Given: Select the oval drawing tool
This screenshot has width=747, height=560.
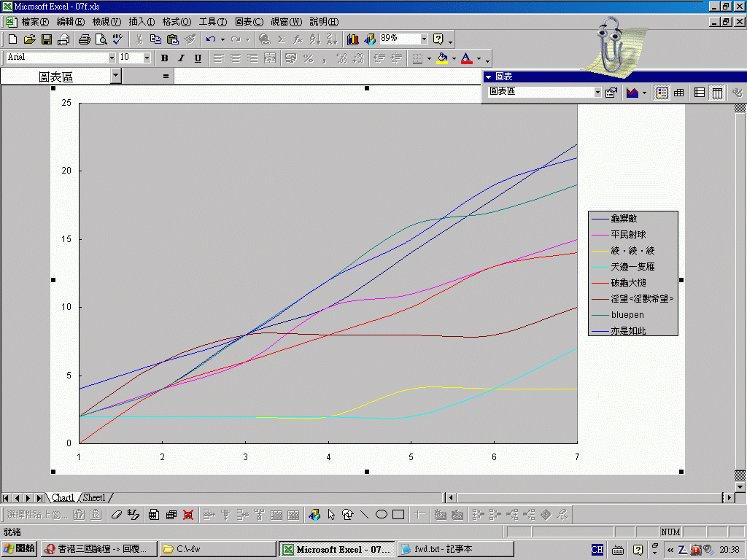Looking at the screenshot, I should 381,515.
